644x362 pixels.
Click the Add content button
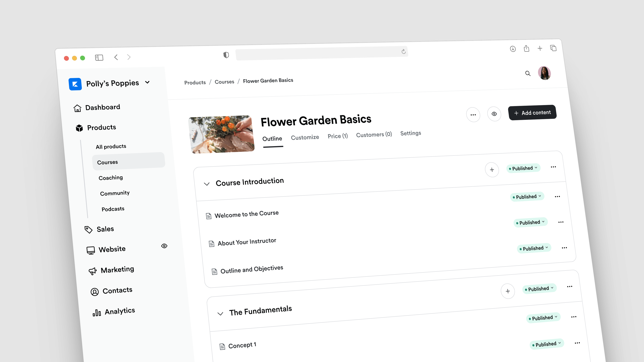[x=532, y=113]
